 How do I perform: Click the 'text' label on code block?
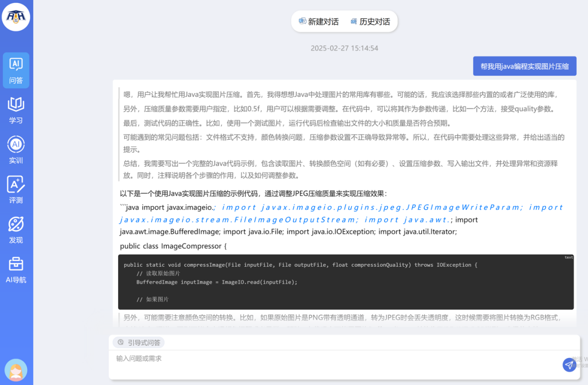pyautogui.click(x=568, y=257)
